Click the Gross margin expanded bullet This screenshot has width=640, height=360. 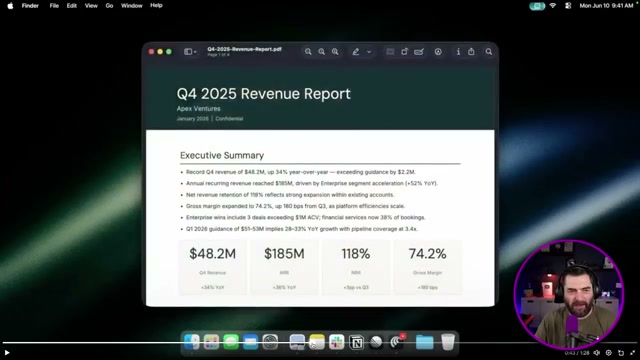click(x=295, y=206)
